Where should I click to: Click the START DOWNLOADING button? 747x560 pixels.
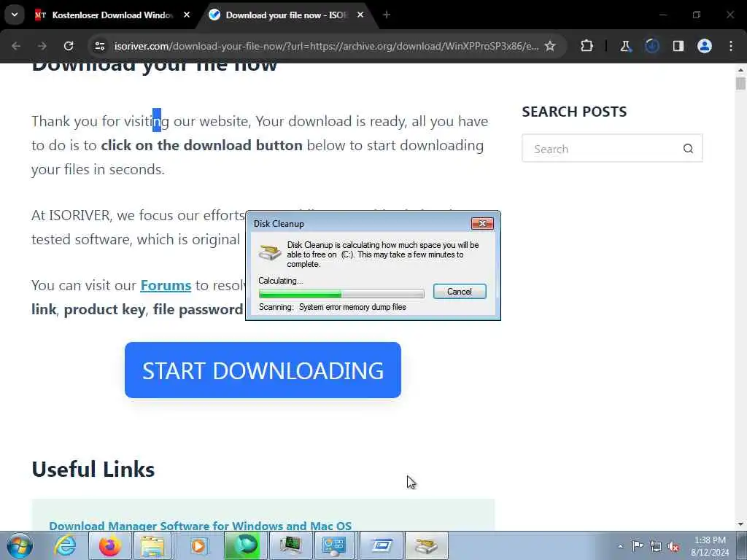point(263,370)
